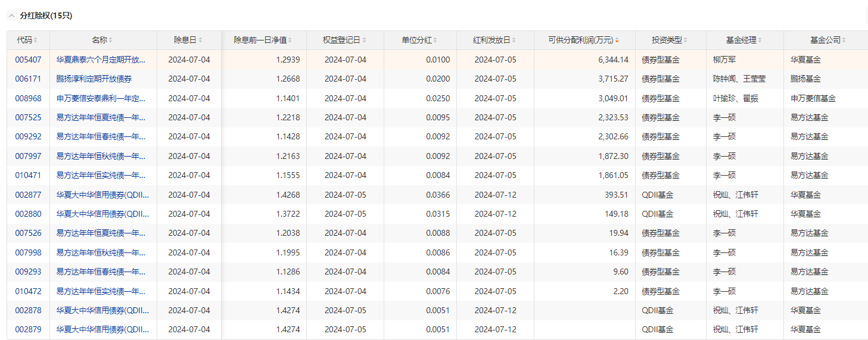868x340 pixels.
Task: Sort by 代码 column sort icon
Action: point(36,40)
